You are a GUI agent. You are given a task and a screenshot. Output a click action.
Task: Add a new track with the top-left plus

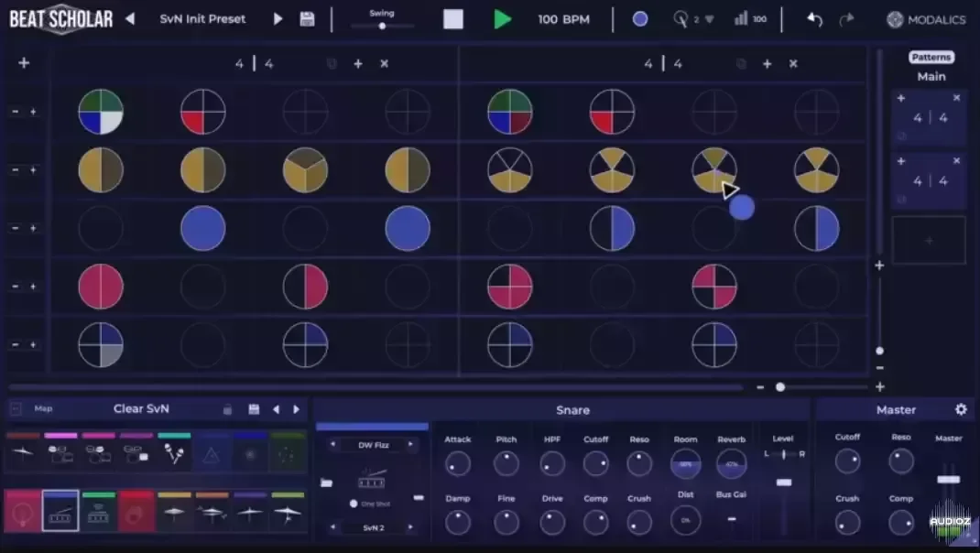(24, 62)
